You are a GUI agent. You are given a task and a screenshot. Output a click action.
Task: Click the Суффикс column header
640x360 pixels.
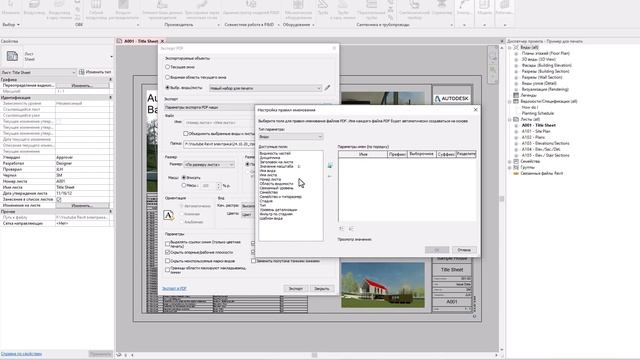[x=446, y=154]
